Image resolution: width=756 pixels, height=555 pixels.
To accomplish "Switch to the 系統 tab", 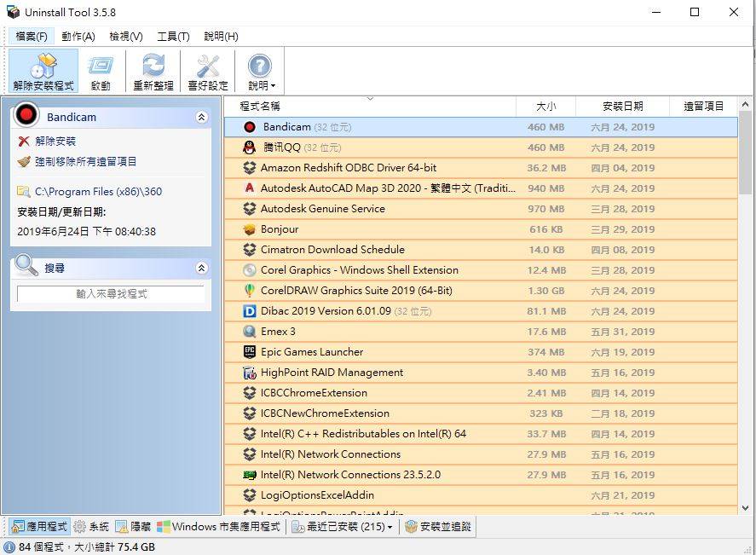I will pyautogui.click(x=91, y=527).
